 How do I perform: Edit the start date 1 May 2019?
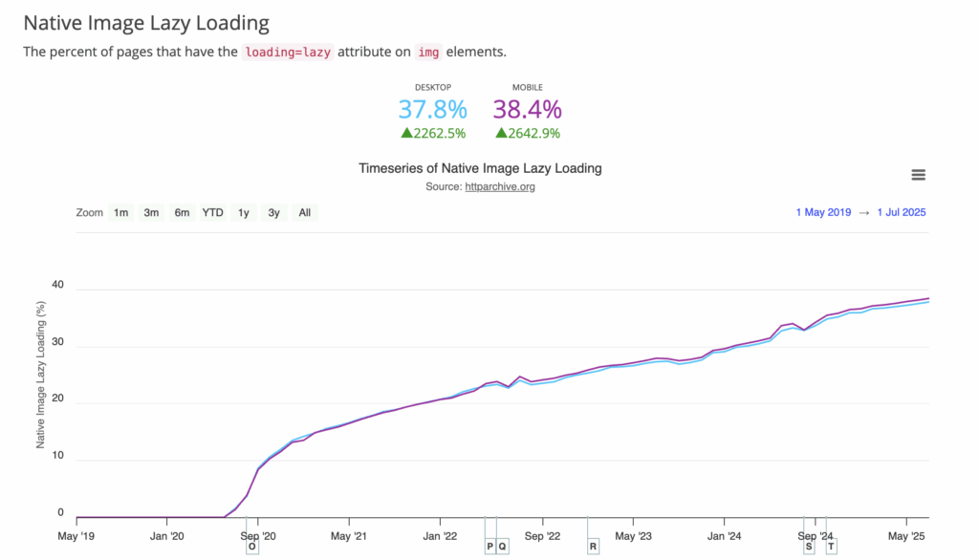tap(823, 212)
